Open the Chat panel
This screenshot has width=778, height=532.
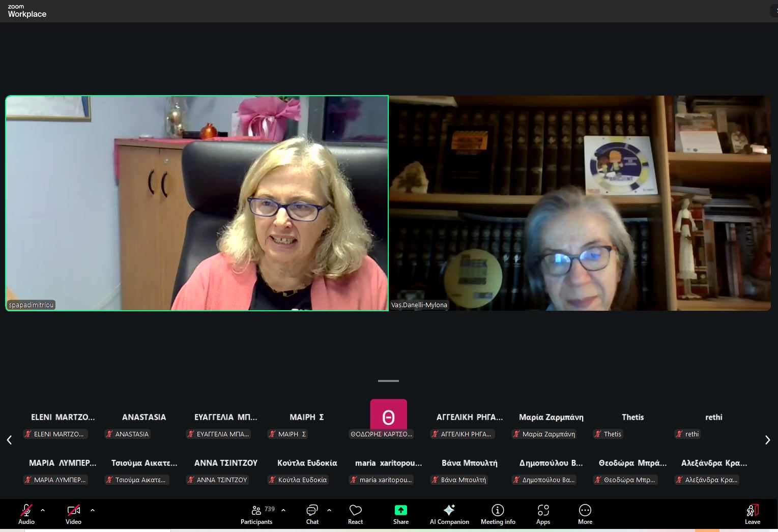point(312,514)
